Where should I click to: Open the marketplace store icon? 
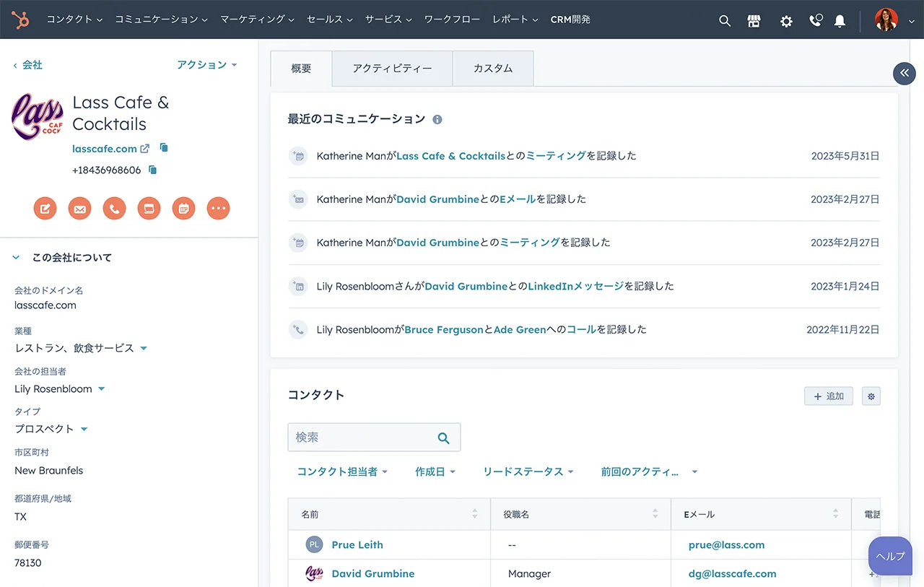coord(754,20)
